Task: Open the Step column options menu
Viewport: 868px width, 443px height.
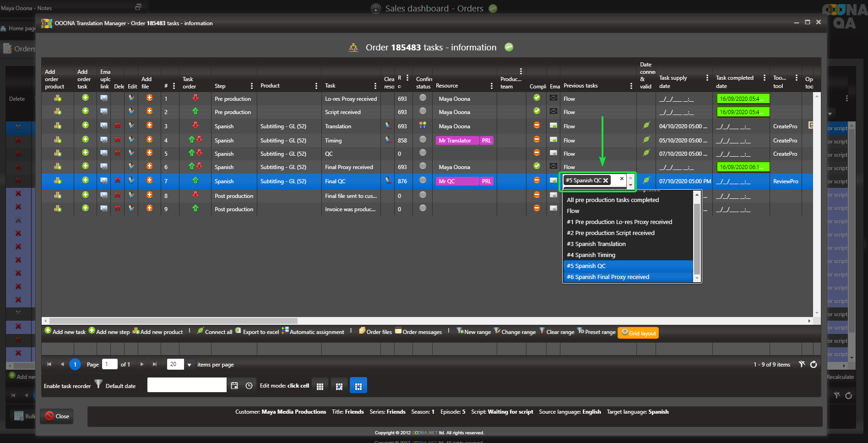Action: [x=252, y=86]
